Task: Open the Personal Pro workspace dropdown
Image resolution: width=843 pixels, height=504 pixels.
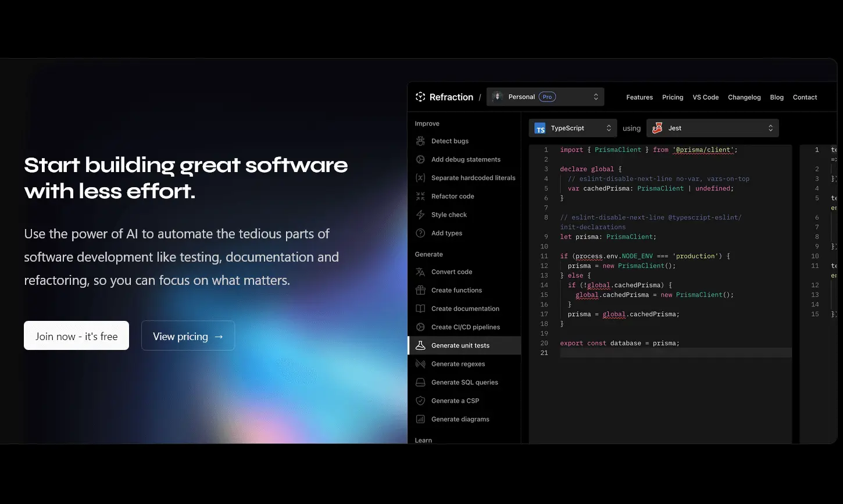Action: pos(545,96)
